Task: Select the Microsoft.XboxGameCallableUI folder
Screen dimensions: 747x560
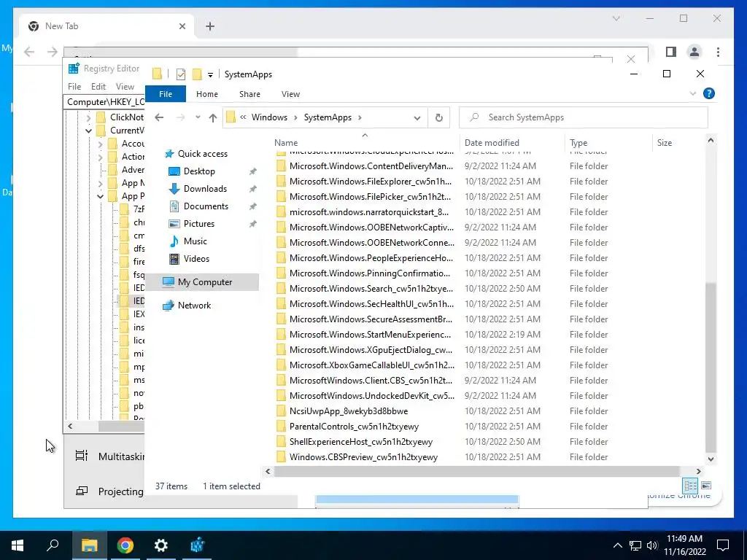Action: (371, 365)
